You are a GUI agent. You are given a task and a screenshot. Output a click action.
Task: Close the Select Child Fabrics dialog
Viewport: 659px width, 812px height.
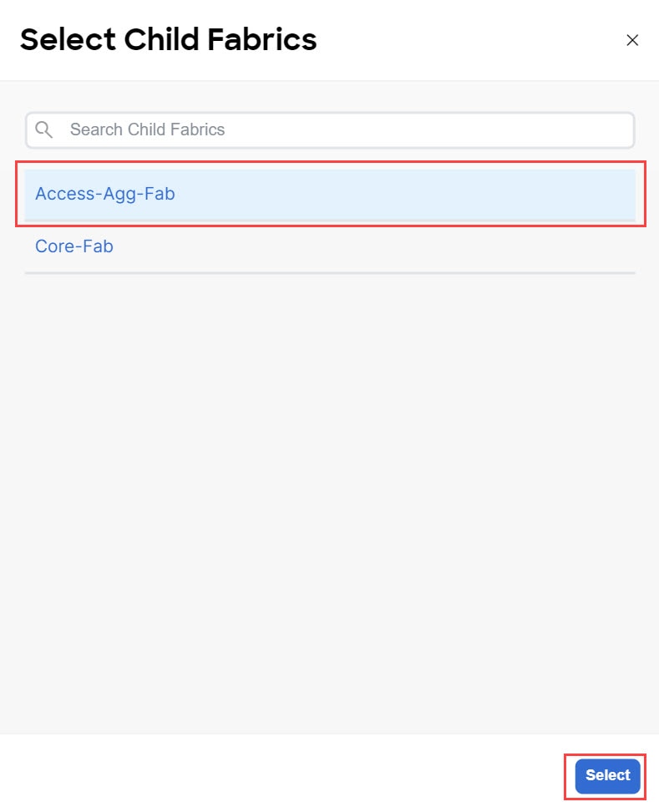(x=632, y=40)
